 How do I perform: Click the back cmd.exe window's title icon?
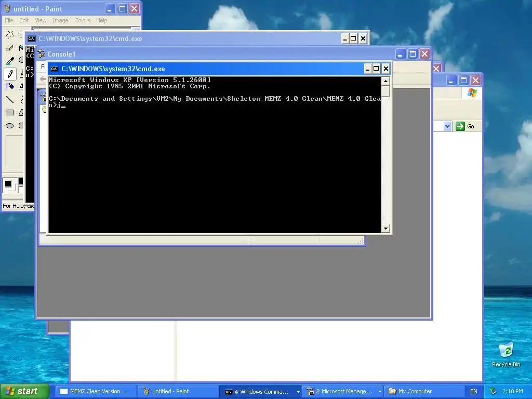tap(31, 38)
